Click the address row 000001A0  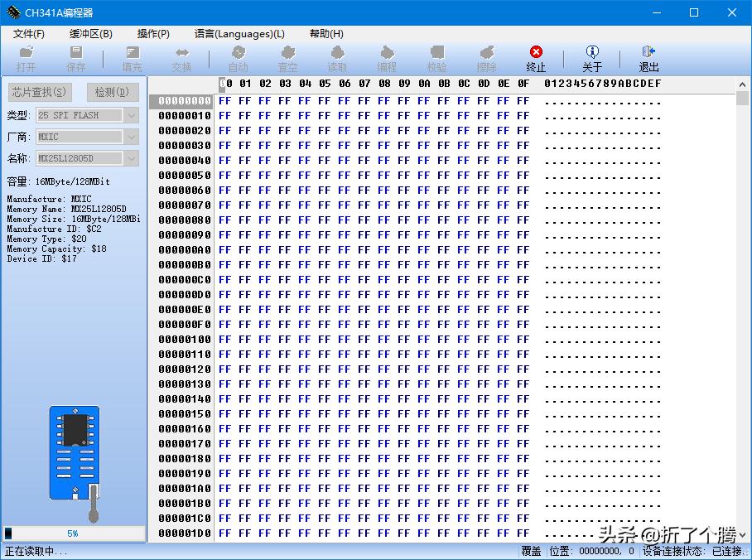pos(185,489)
